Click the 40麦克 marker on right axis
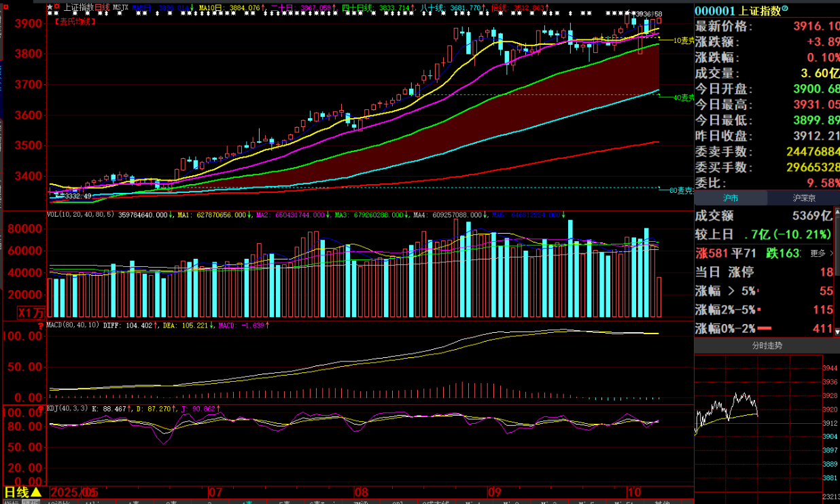The image size is (840, 504). 683,98
